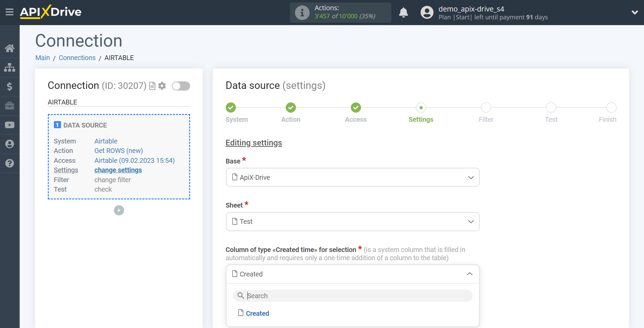The image size is (644, 328).
Task: Open the profile icon in sidebar
Action: (9, 144)
